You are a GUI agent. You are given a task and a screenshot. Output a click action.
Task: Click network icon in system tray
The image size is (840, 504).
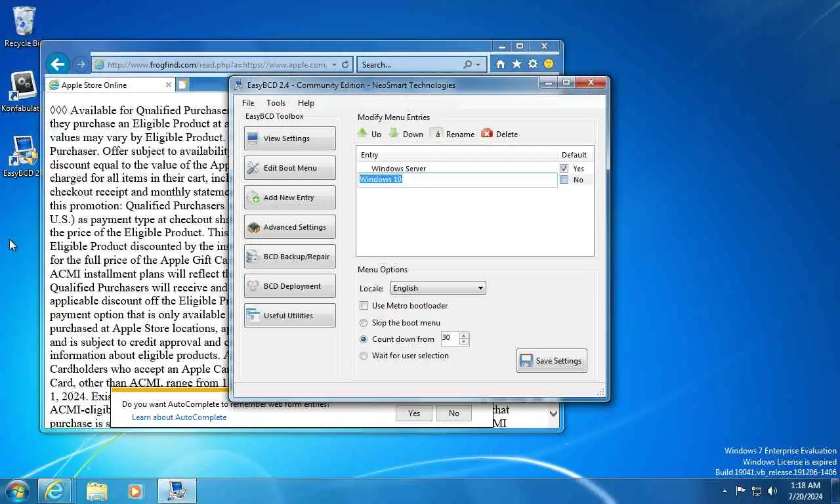click(757, 491)
